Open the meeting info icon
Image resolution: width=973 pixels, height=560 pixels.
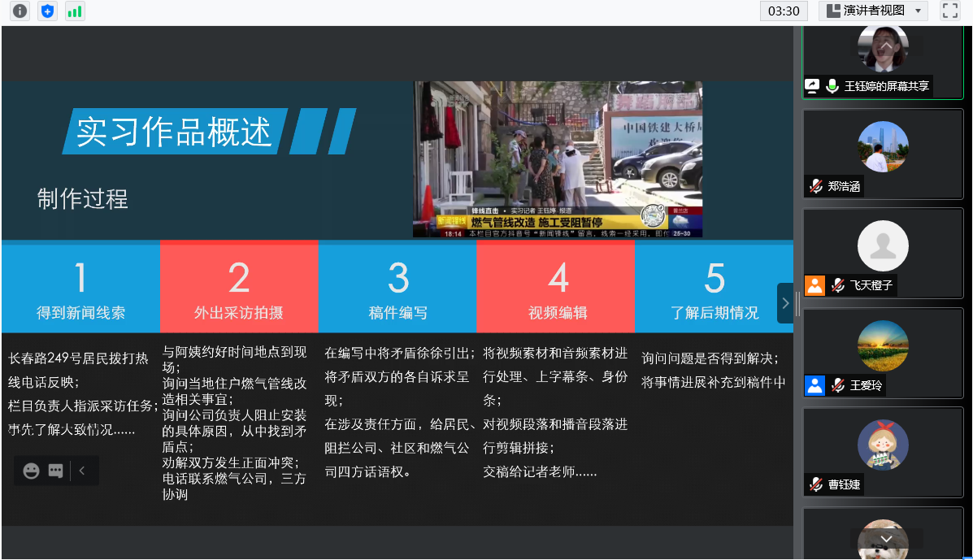(20, 11)
